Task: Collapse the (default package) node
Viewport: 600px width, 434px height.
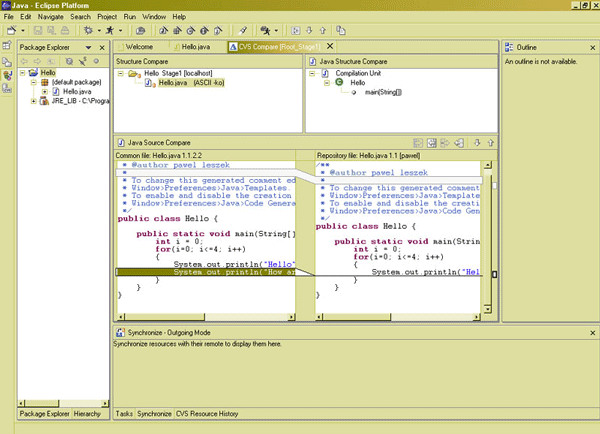Action: click(x=34, y=82)
